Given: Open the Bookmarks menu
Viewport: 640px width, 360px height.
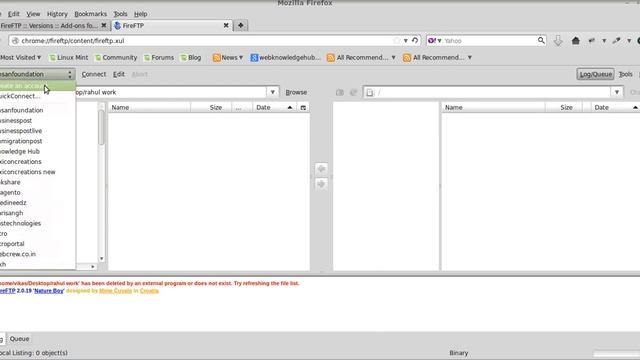Looking at the screenshot, I should coord(90,14).
